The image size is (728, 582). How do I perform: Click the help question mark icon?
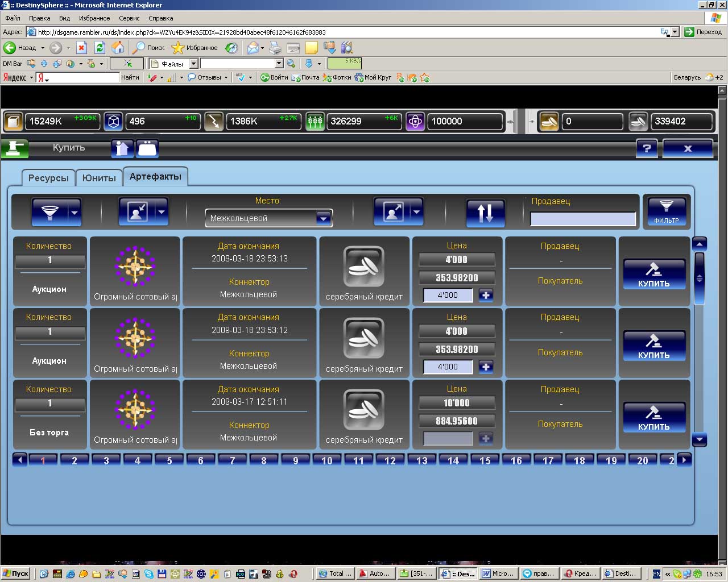click(646, 148)
